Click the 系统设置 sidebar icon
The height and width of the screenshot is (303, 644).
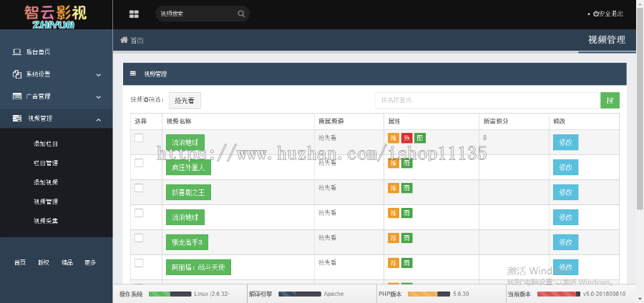tap(17, 74)
